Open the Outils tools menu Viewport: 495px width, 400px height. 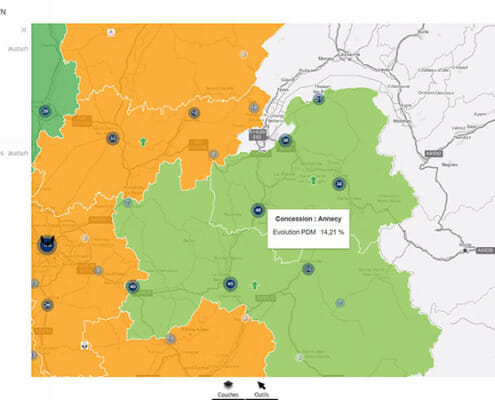[262, 389]
